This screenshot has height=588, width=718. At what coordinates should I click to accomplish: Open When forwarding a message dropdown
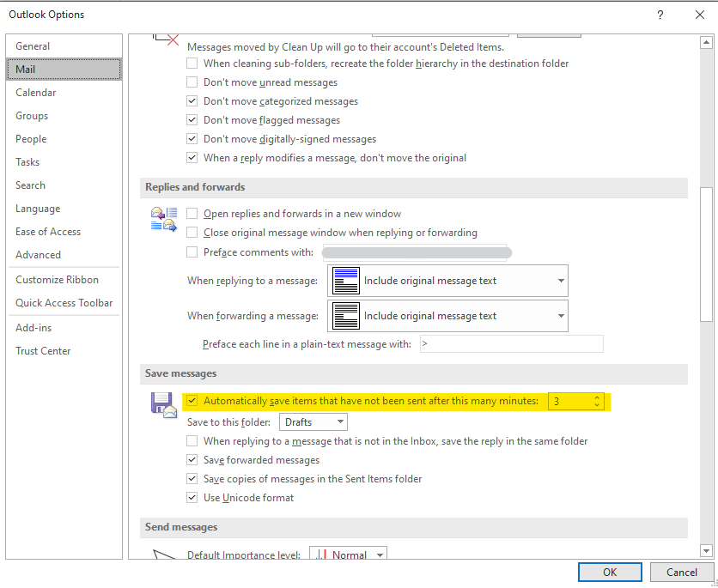coord(447,316)
